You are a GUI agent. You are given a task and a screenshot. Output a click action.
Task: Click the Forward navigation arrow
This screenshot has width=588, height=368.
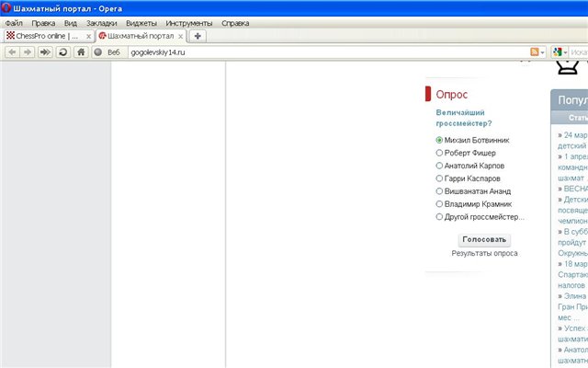[28, 52]
